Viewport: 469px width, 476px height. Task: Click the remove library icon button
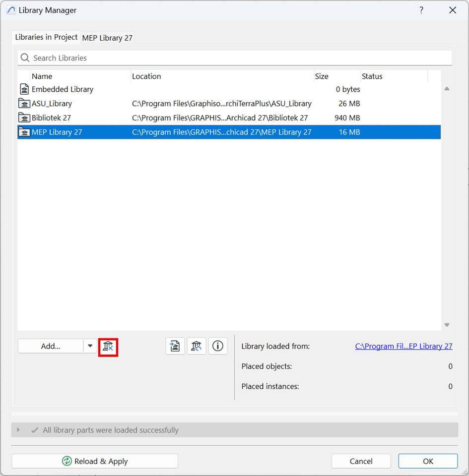pos(108,347)
